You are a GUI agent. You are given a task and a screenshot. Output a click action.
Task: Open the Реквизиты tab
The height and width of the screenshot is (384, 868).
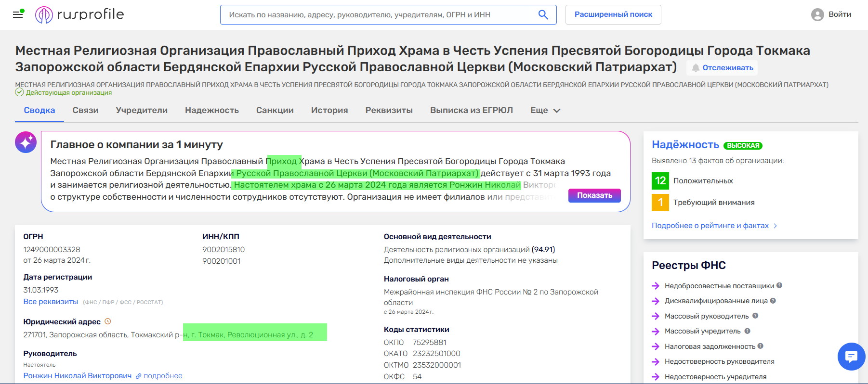pos(389,110)
